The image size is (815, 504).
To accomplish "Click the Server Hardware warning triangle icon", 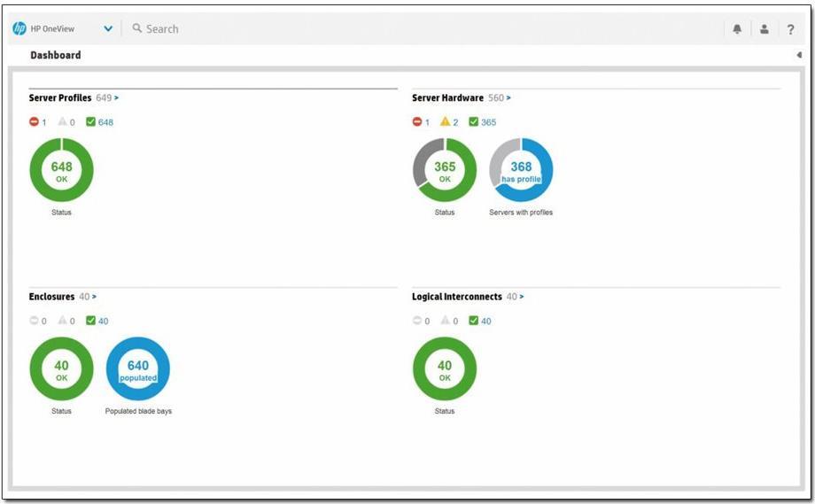I will (x=445, y=122).
